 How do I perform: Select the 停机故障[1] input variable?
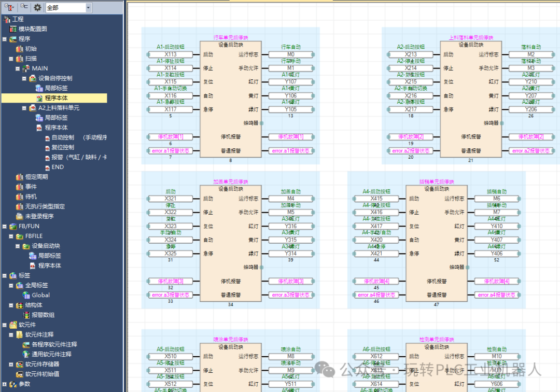[x=171, y=137]
